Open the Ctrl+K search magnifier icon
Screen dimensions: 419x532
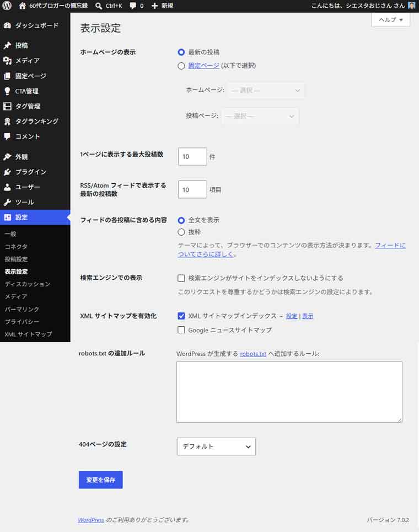(99, 6)
